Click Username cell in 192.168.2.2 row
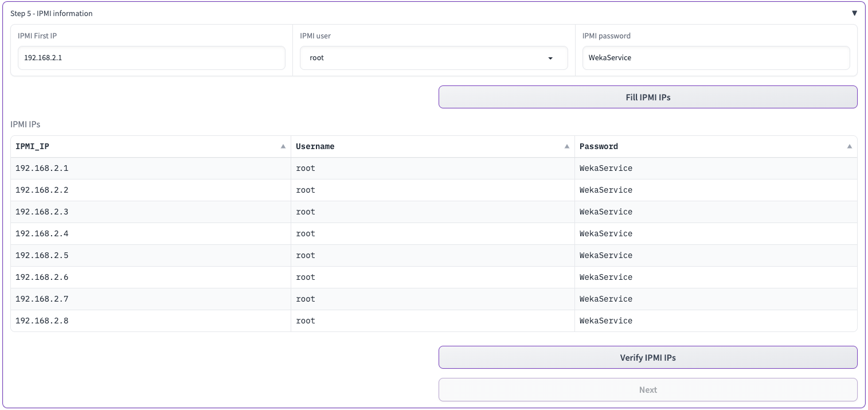Screen dimensions: 868x410 point(306,190)
